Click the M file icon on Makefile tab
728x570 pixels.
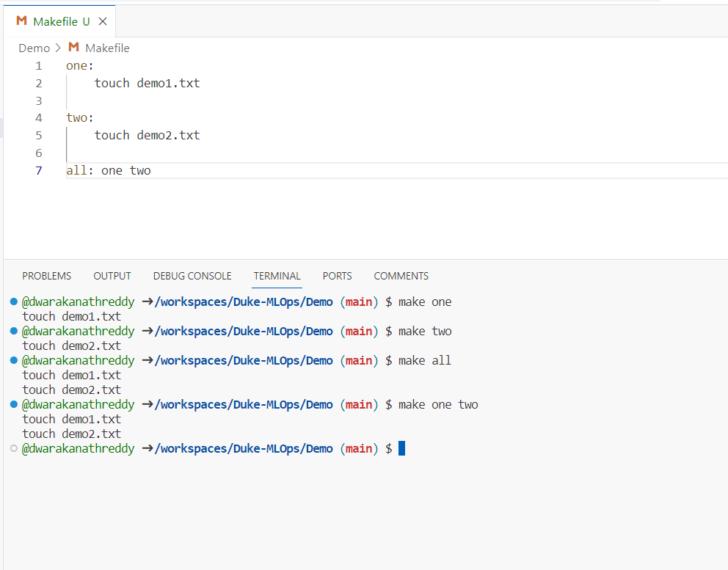pyautogui.click(x=21, y=21)
